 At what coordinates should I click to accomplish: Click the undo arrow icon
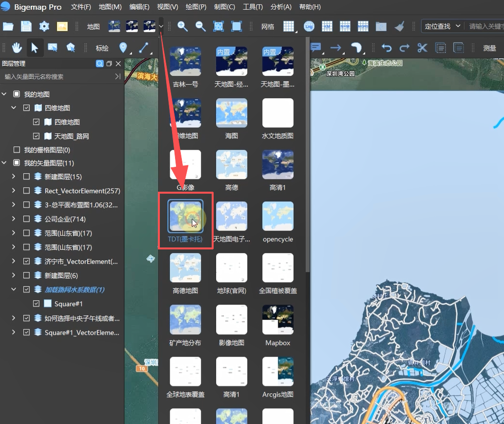(387, 48)
